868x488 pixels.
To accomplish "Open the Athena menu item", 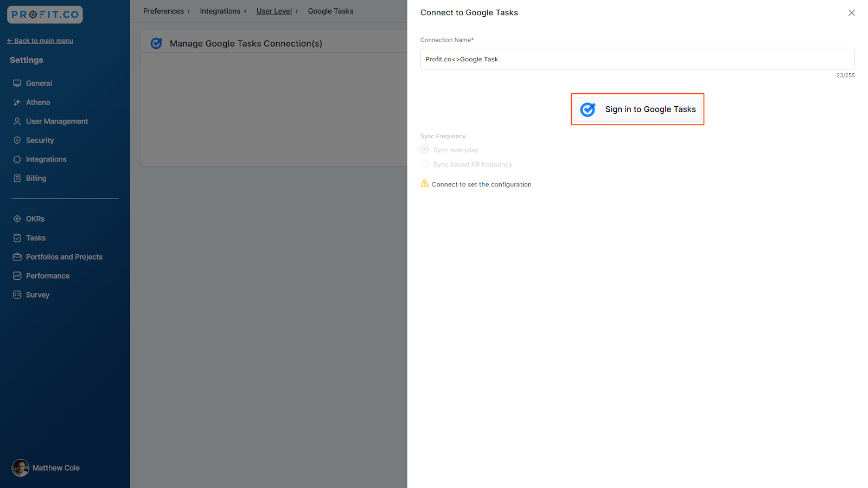I will pyautogui.click(x=38, y=102).
